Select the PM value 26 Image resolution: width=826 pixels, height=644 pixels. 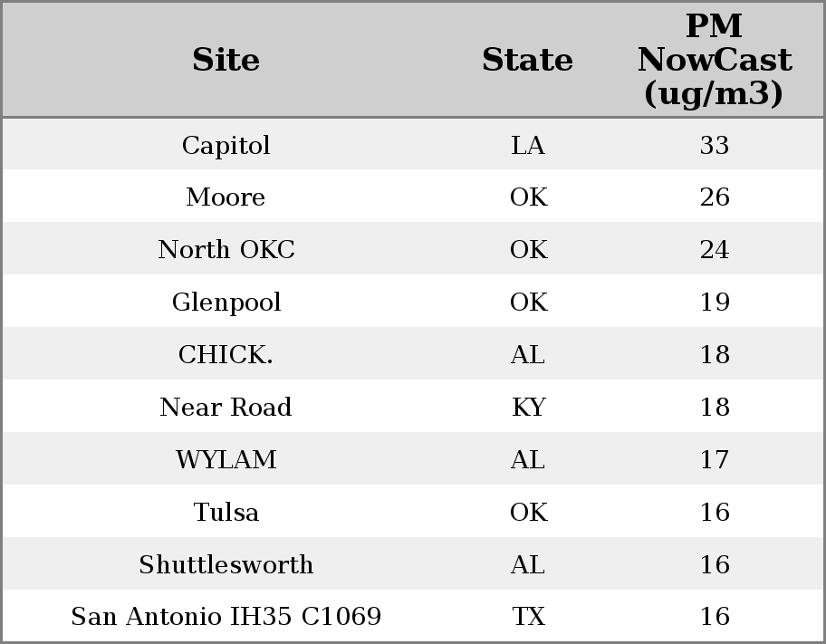[714, 197]
